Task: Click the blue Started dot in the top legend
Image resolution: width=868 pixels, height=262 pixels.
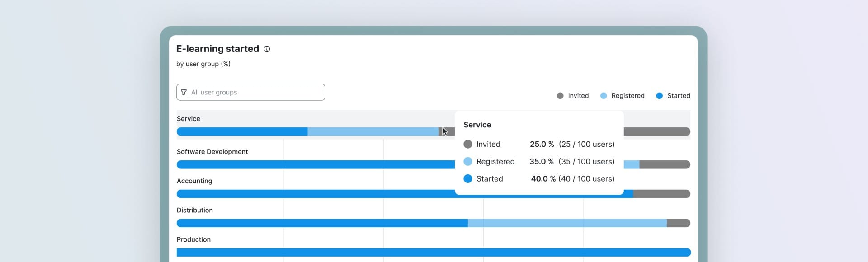Action: [x=659, y=96]
